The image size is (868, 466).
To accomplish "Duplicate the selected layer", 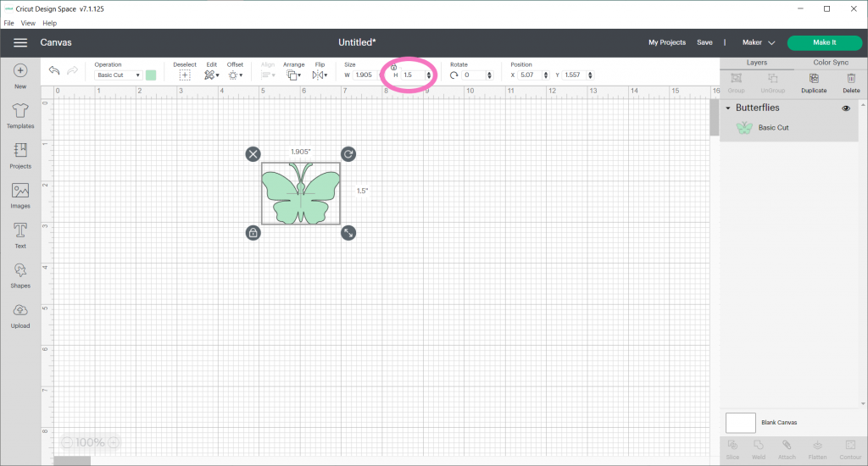I will (814, 82).
